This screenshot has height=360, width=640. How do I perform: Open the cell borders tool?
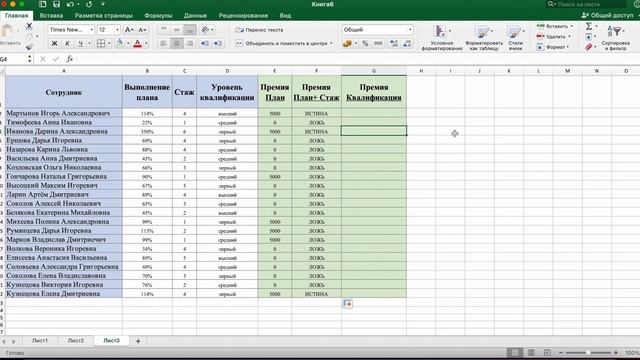click(100, 43)
